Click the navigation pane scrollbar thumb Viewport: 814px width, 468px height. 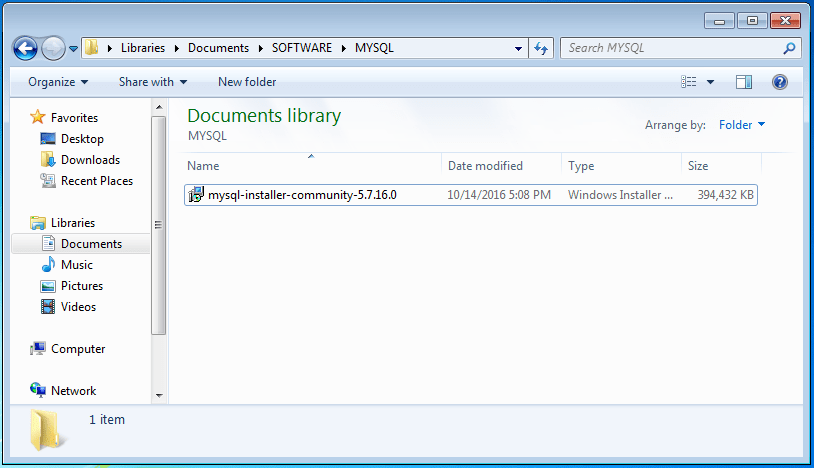159,225
